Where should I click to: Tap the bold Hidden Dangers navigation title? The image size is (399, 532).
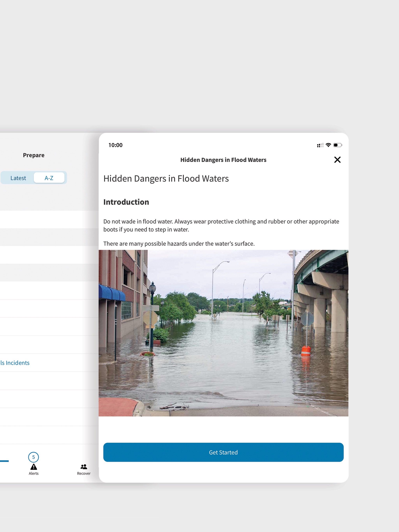point(223,160)
